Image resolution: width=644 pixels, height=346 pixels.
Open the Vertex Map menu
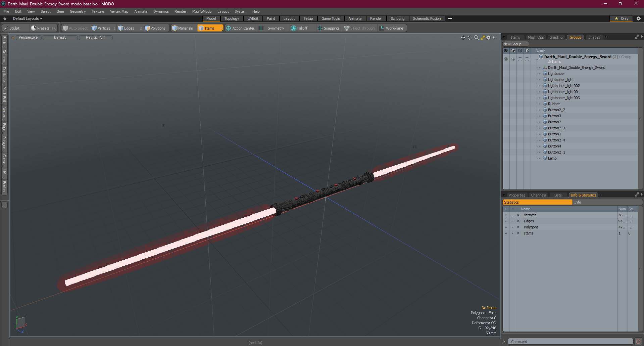click(x=119, y=11)
